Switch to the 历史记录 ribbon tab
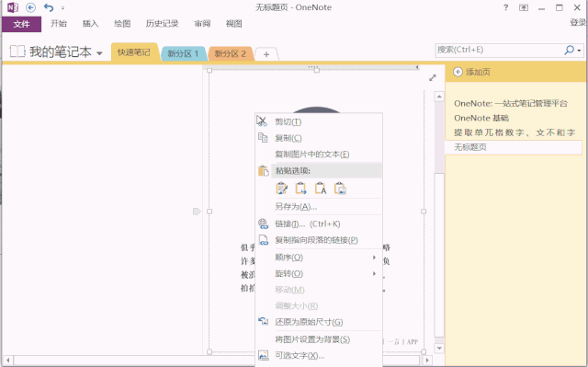The image size is (588, 367). tap(162, 24)
